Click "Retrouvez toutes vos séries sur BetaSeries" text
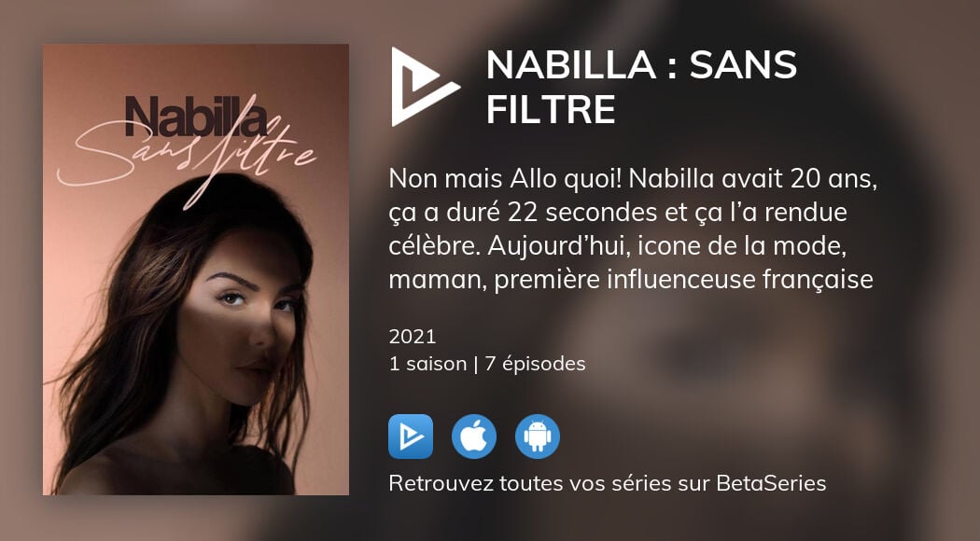 pos(608,483)
